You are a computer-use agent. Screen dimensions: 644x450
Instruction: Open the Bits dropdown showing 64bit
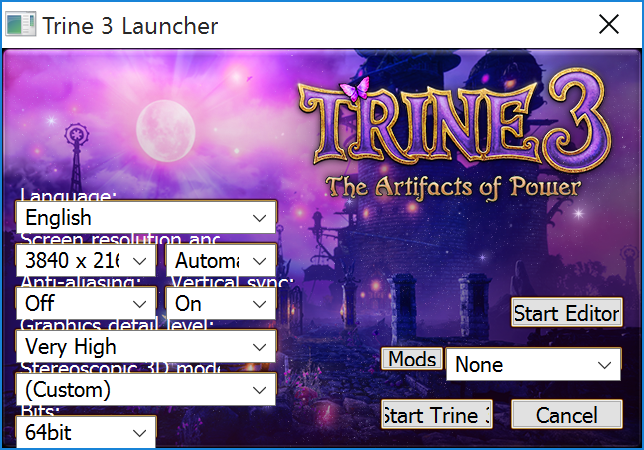tap(86, 432)
